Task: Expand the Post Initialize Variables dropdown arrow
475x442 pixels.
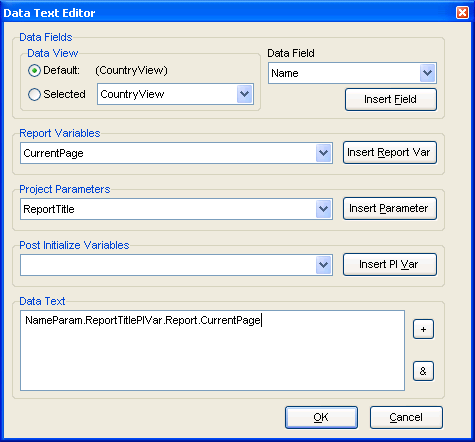Action: pyautogui.click(x=323, y=265)
